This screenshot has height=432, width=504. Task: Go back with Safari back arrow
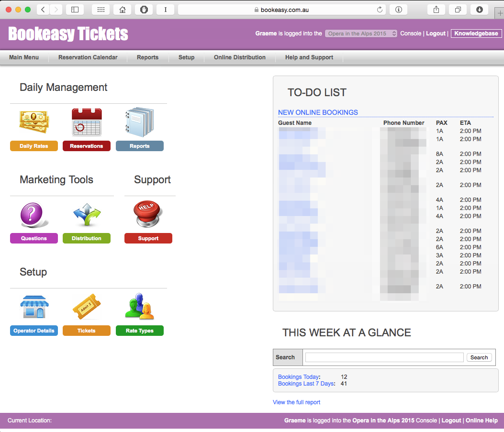43,10
